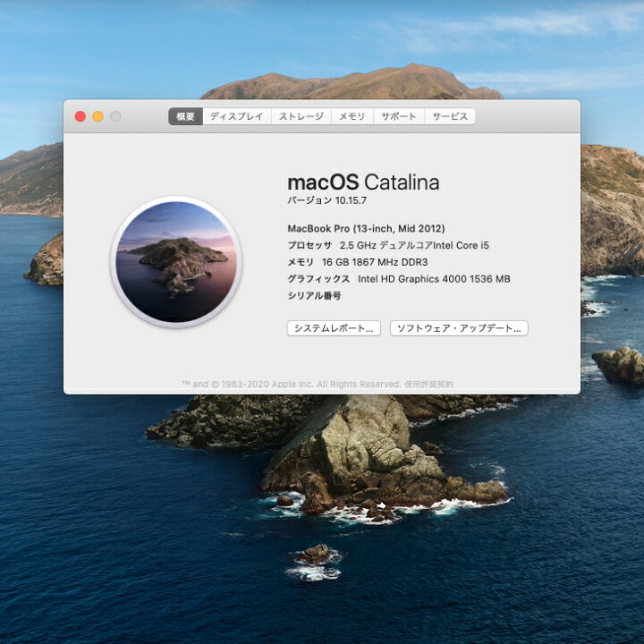Viewport: 644px width, 644px height.
Task: Select the ストレージ tab
Action: pyautogui.click(x=301, y=116)
